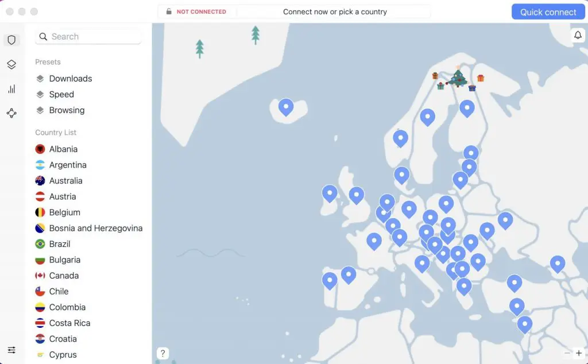The width and height of the screenshot is (588, 364).
Task: Click the Ireland server pin on map
Action: click(330, 193)
